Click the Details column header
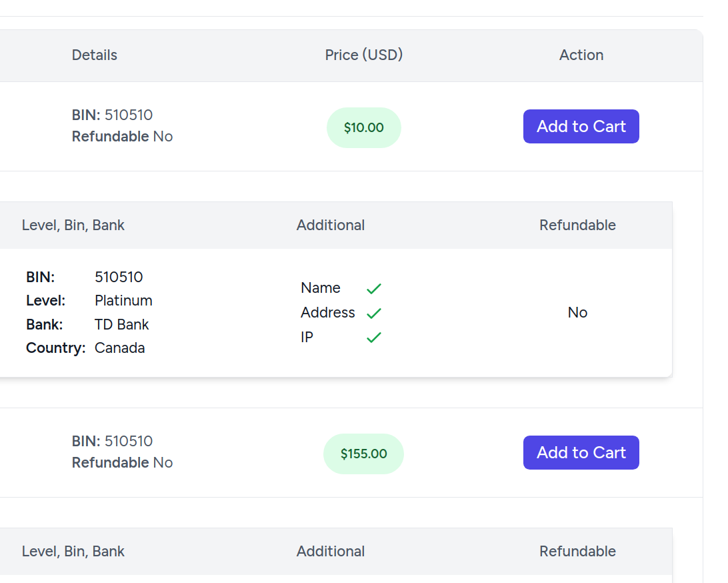The width and height of the screenshot is (728, 583). coord(95,55)
